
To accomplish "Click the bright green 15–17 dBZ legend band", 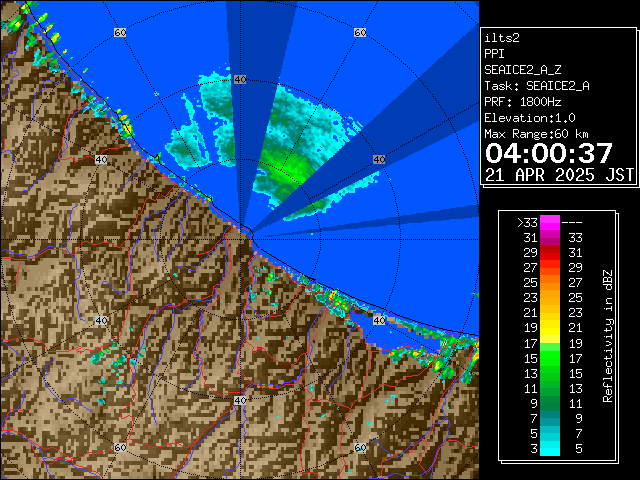I will click(550, 358).
